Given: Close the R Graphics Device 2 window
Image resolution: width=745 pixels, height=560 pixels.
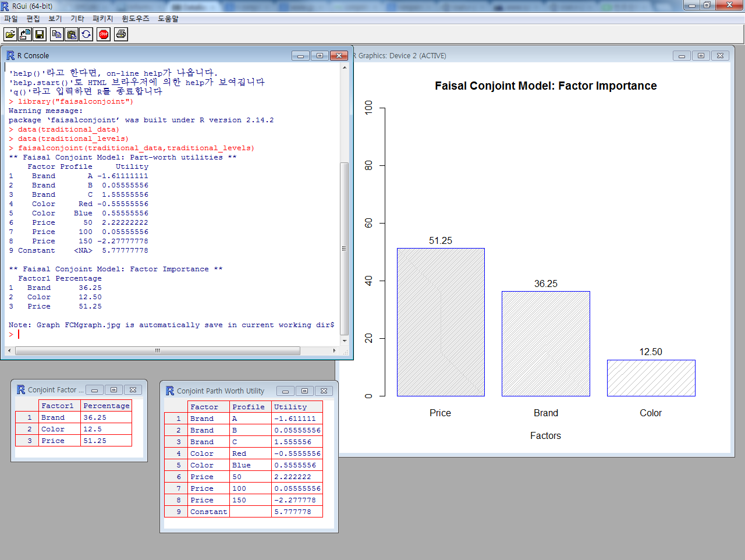Looking at the screenshot, I should (720, 56).
